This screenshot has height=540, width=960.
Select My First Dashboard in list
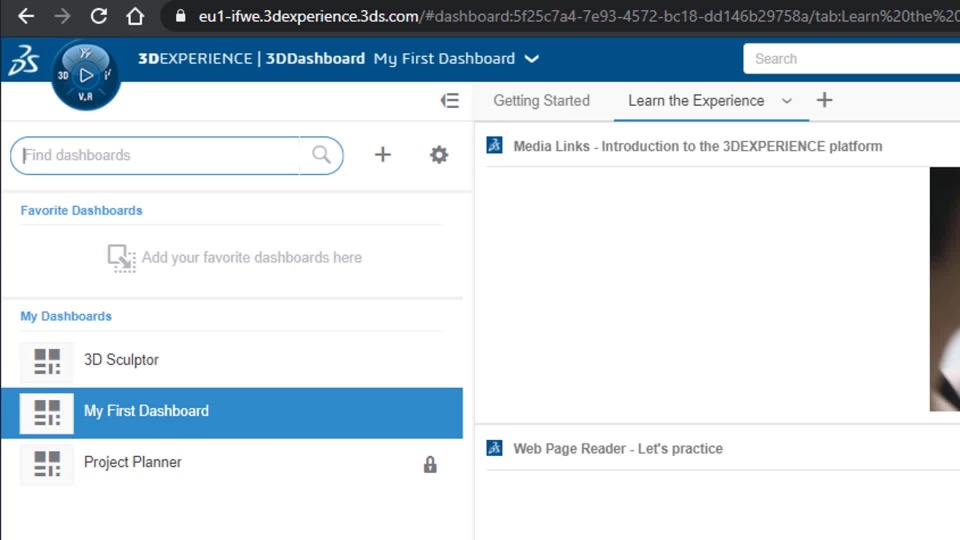(x=146, y=411)
